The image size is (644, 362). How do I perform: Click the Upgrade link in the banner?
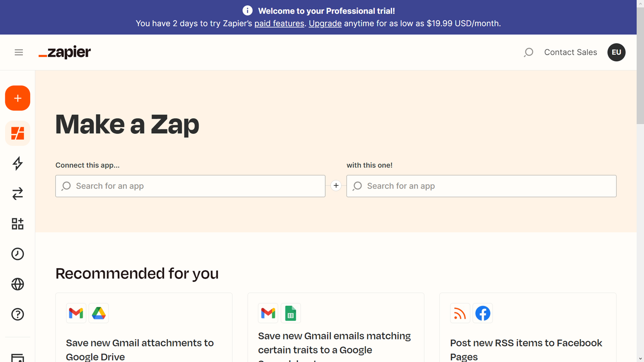tap(325, 23)
